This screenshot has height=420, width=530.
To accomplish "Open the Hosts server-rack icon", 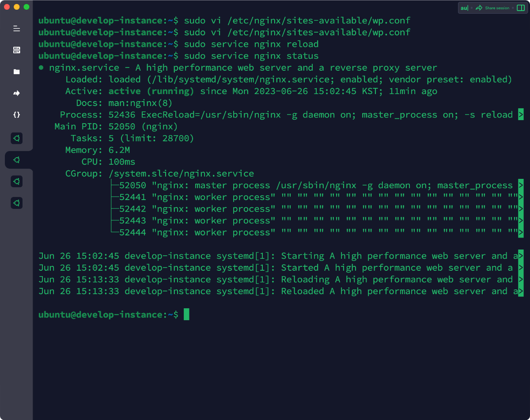I will click(x=16, y=50).
